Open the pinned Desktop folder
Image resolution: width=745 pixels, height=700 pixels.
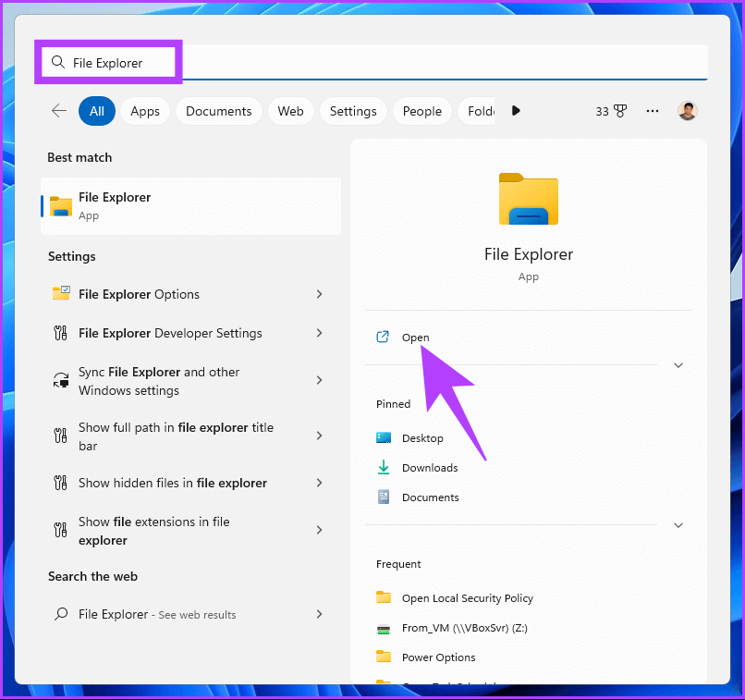[x=422, y=438]
